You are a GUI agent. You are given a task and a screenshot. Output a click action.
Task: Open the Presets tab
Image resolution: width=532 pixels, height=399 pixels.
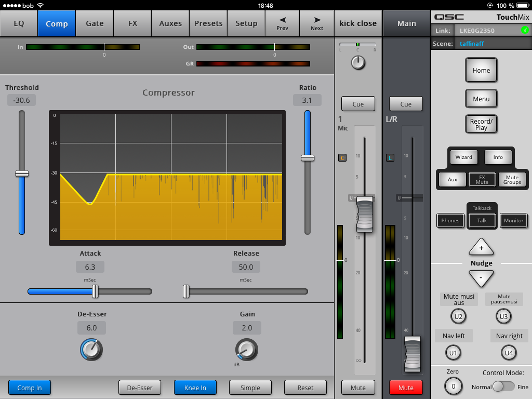[x=209, y=23]
